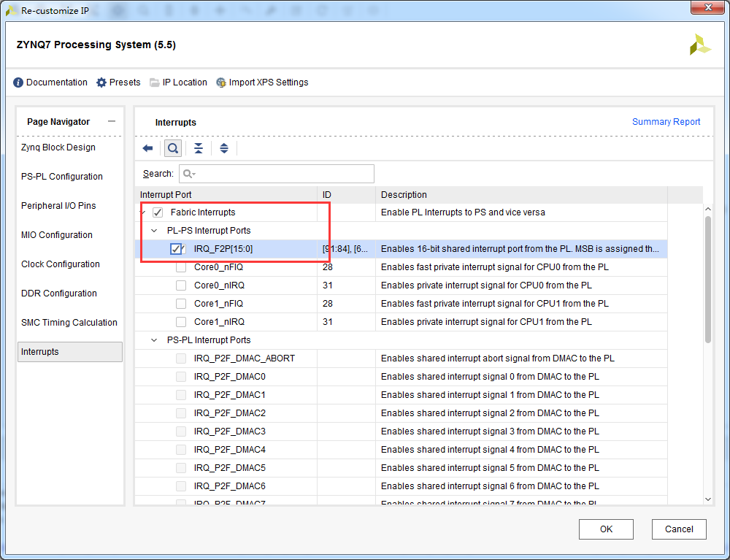The width and height of the screenshot is (730, 560).
Task: Enable the Core0_nFIQ checkbox
Action: pos(181,267)
